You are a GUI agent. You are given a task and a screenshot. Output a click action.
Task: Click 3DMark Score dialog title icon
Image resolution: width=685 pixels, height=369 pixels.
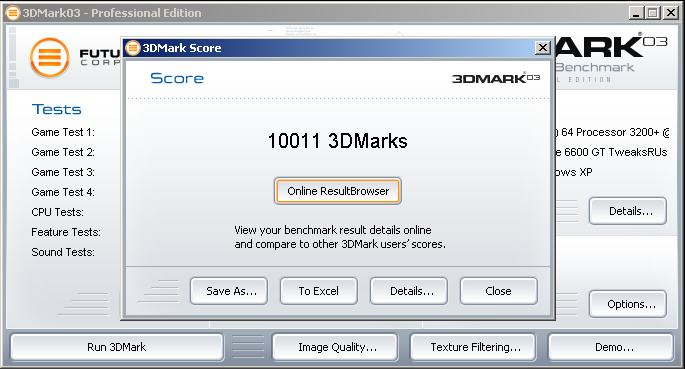pyautogui.click(x=133, y=48)
